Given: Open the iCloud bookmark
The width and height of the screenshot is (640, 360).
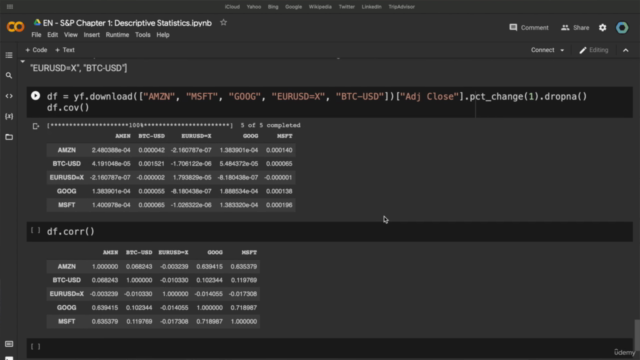Looking at the screenshot, I should (232, 7).
